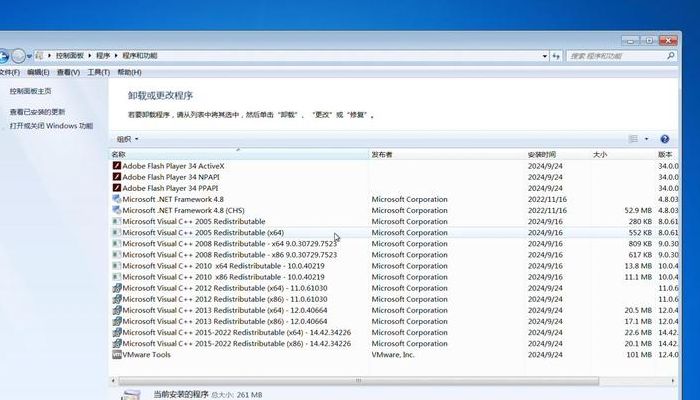
Task: Open 查看已安装的更新 link
Action: (38, 112)
